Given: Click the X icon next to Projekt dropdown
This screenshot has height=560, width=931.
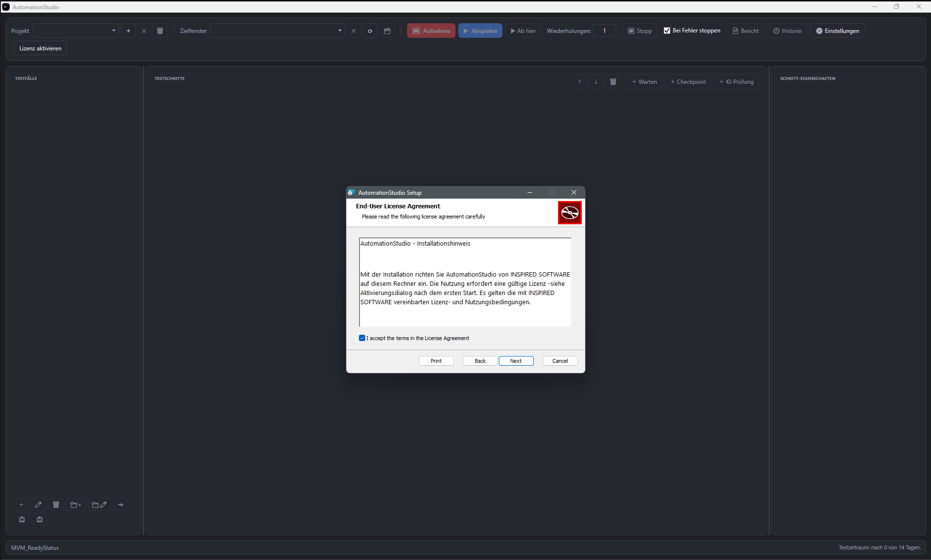Looking at the screenshot, I should click(x=144, y=31).
